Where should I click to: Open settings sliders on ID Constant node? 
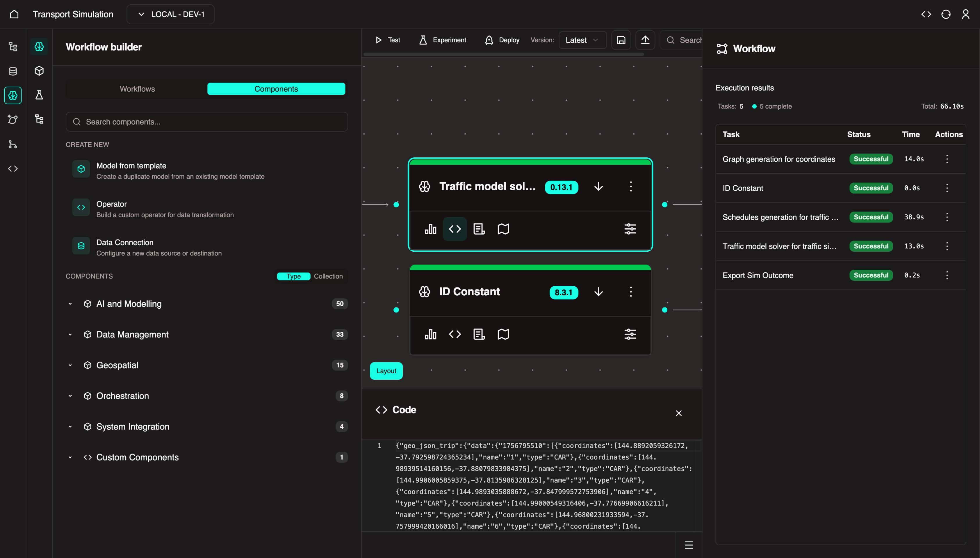click(x=630, y=334)
